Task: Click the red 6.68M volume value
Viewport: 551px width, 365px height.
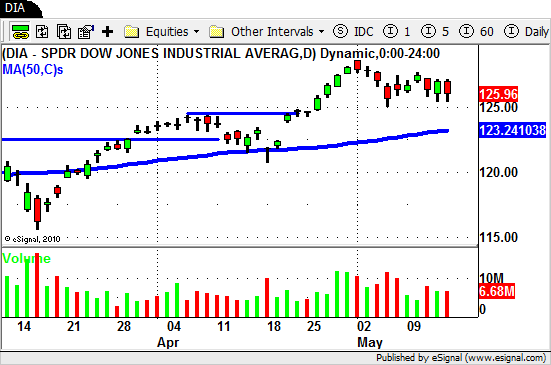Action: [497, 291]
